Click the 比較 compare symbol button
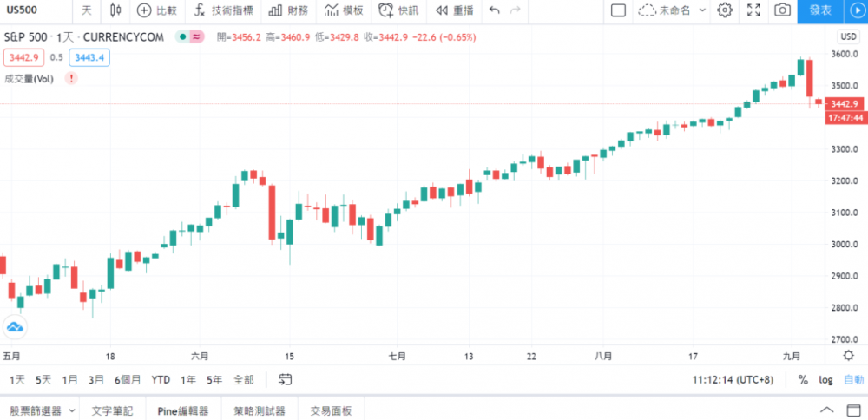This screenshot has width=868, height=420. click(x=157, y=10)
